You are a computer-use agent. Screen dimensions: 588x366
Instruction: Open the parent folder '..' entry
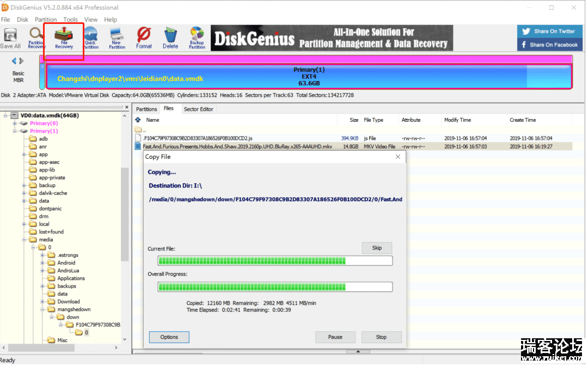(140, 130)
